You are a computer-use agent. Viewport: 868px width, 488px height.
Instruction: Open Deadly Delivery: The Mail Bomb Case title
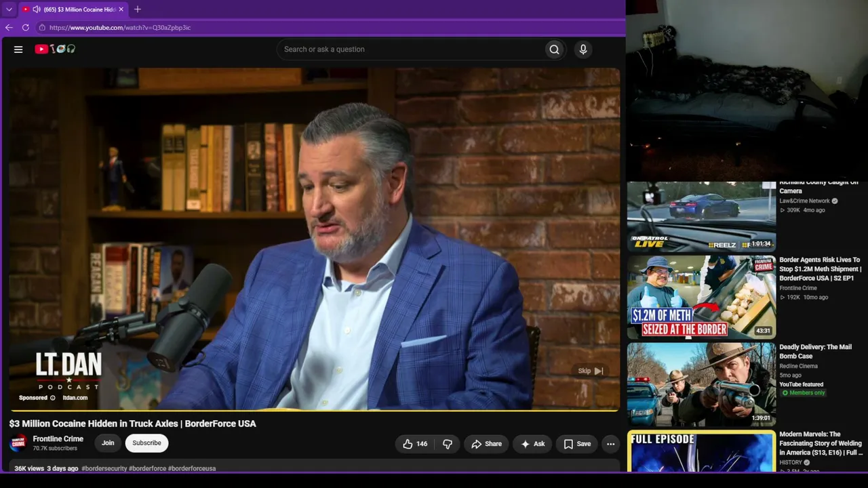click(x=815, y=351)
